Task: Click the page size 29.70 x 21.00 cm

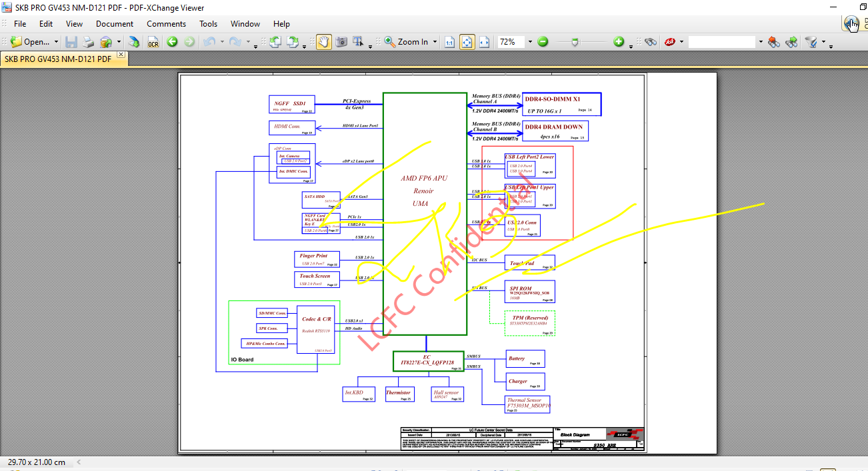Action: pos(37,462)
